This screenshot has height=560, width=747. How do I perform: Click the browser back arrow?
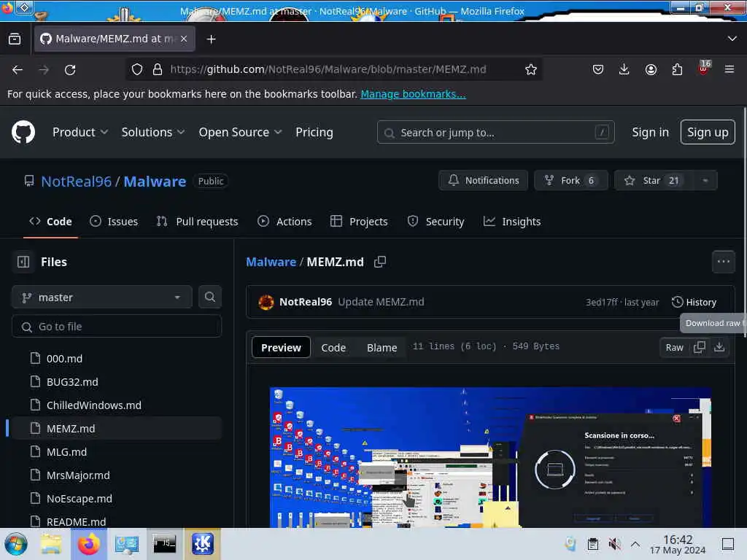18,70
